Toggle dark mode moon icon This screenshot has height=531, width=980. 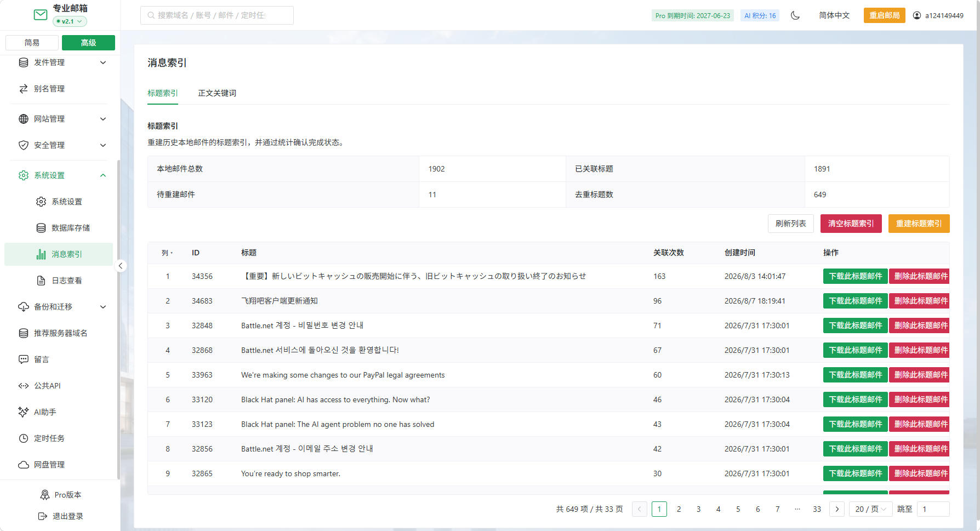tap(795, 15)
